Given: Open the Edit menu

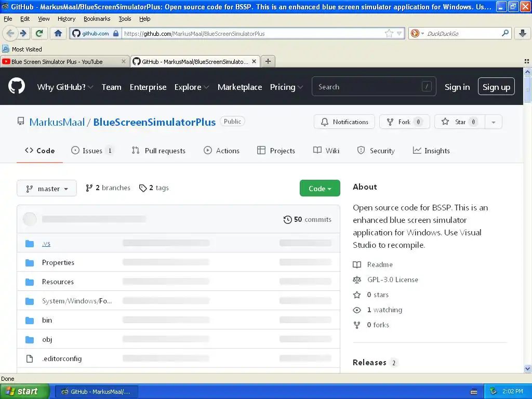Looking at the screenshot, I should point(25,19).
